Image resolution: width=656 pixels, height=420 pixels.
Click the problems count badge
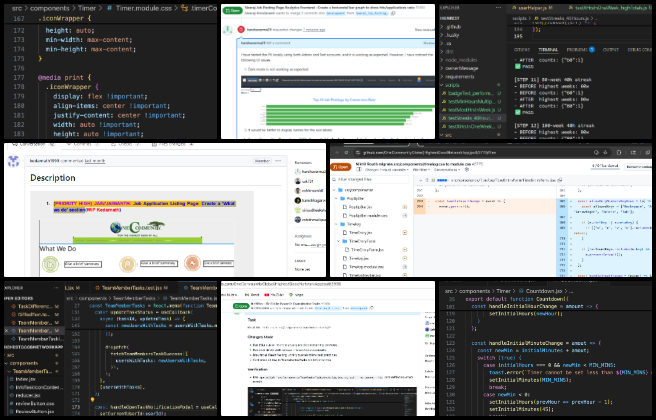(x=592, y=49)
